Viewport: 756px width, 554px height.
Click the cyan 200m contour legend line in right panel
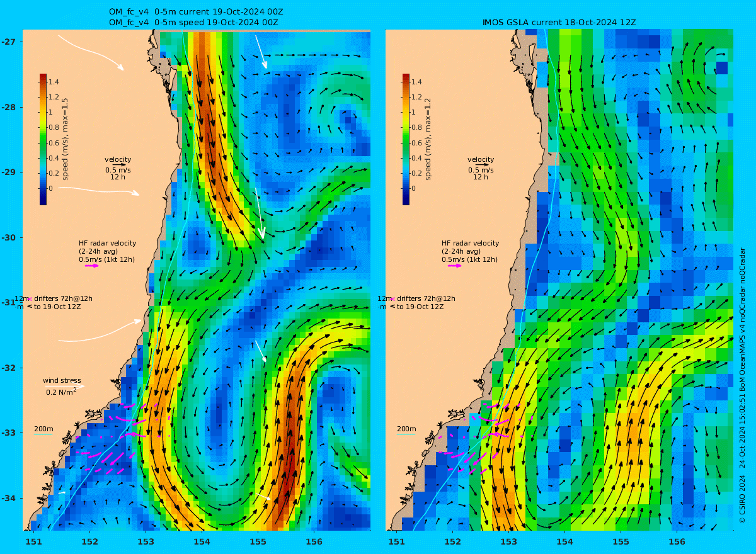[x=406, y=434]
